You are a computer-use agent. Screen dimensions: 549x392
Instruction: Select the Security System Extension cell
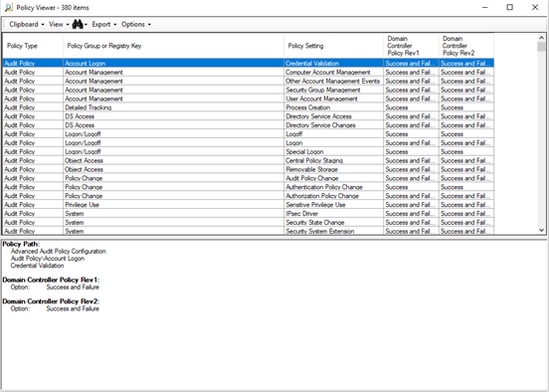[333, 231]
